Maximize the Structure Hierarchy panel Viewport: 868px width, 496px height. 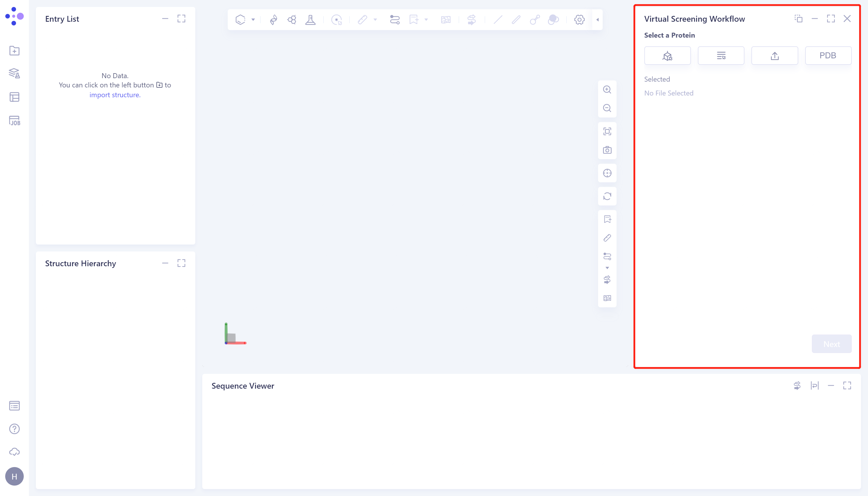181,263
